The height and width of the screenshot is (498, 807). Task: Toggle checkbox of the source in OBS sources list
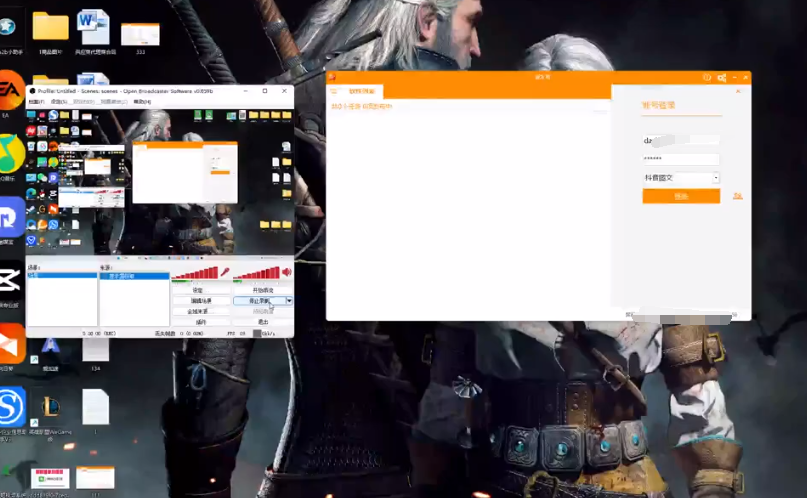[x=103, y=276]
